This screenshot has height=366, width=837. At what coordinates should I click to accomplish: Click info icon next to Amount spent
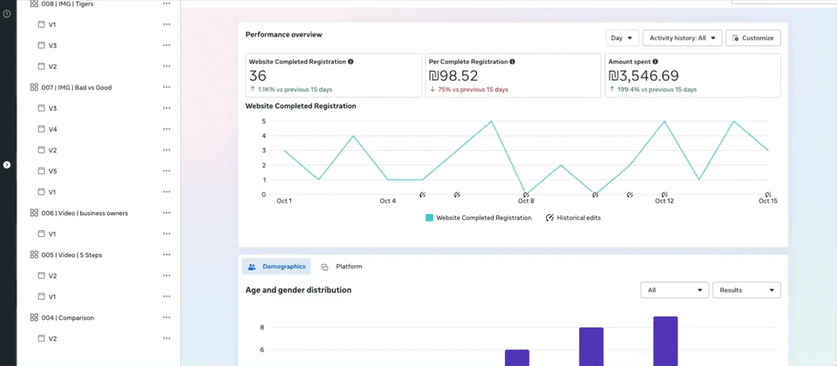point(655,62)
